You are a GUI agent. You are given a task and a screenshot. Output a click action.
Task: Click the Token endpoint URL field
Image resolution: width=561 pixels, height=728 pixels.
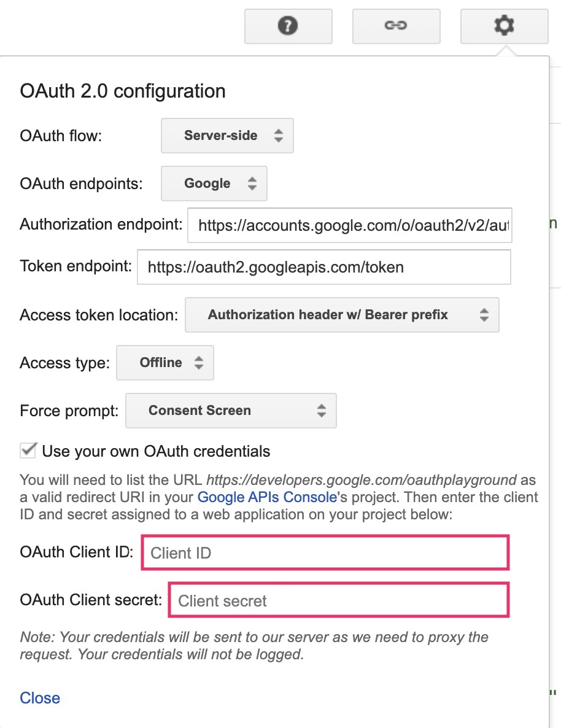coord(323,267)
